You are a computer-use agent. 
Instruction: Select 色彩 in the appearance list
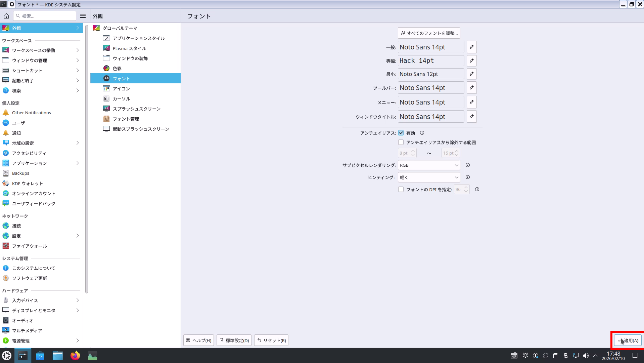click(117, 69)
